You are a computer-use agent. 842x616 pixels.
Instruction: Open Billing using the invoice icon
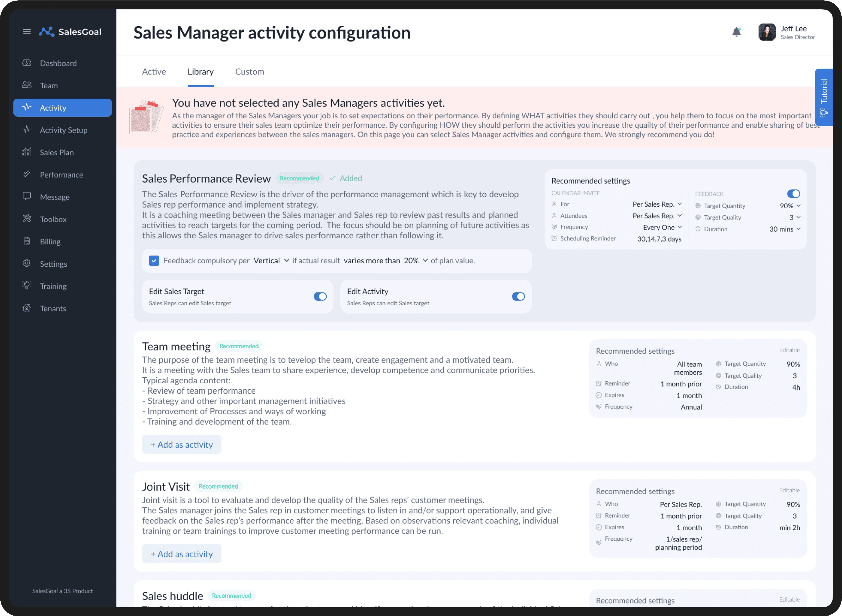tap(27, 241)
